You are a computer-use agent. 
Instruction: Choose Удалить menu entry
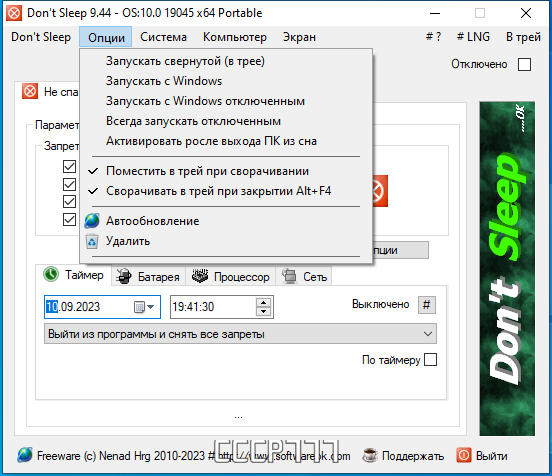click(226, 241)
